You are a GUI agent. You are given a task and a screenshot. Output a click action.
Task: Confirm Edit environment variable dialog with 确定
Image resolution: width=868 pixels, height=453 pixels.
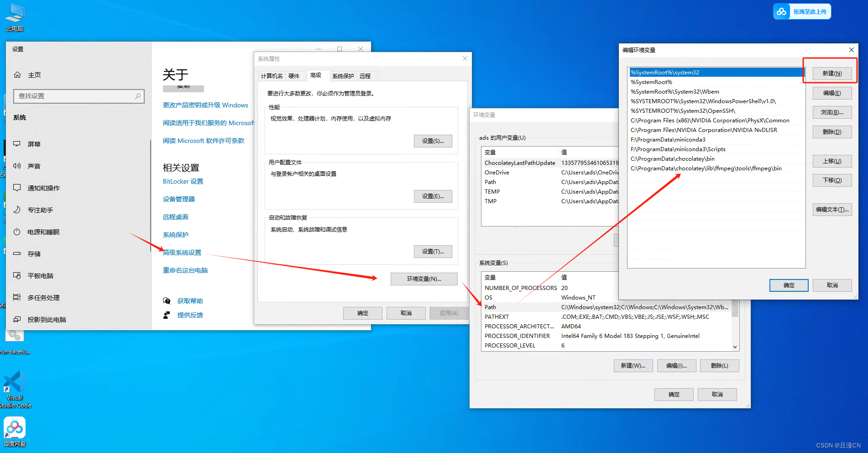point(789,285)
